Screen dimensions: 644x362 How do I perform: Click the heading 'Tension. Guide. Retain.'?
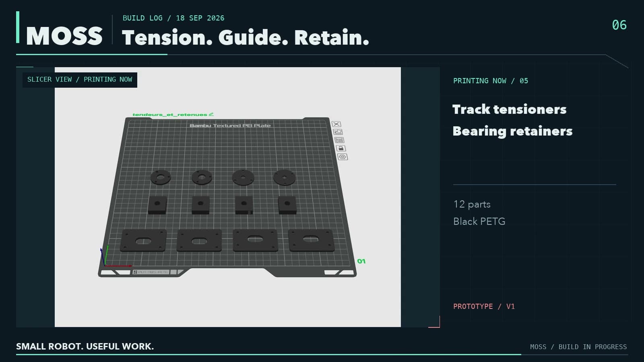coord(246,37)
